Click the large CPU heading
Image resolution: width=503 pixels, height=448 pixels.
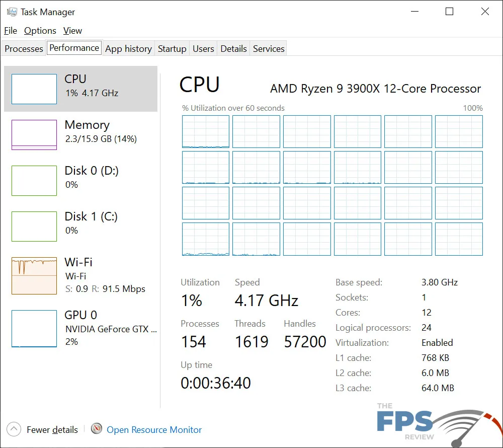[200, 85]
